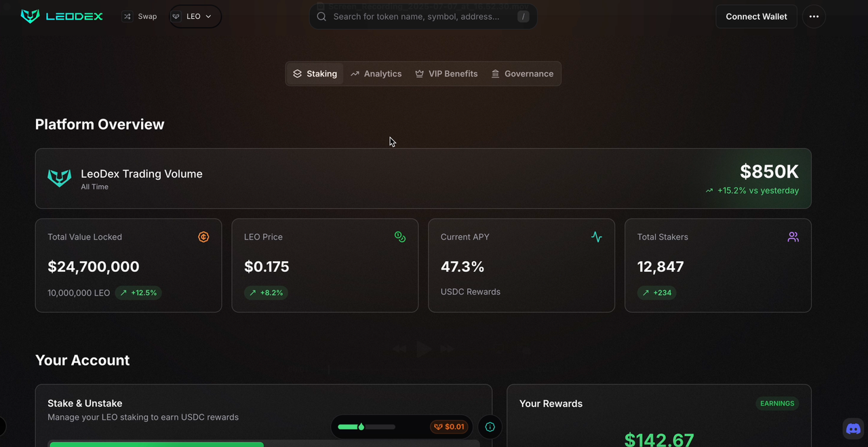Click the Current APY pulse icon
The image size is (868, 447).
click(597, 237)
